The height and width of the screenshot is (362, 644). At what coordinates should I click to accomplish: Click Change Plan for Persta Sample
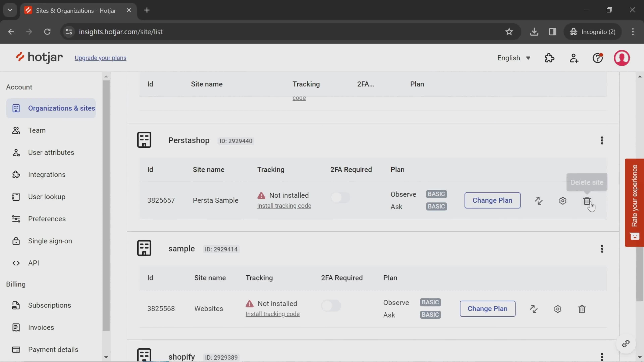[x=492, y=200]
